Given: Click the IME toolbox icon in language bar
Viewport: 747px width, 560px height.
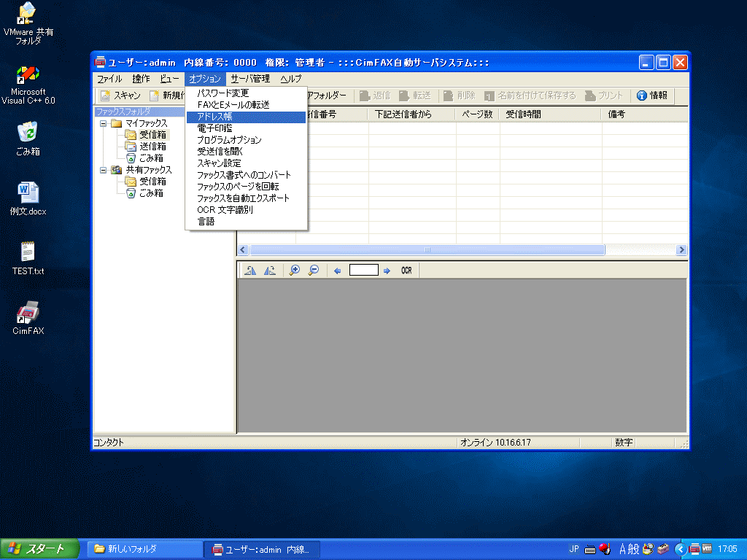Looking at the screenshot, I should tap(662, 549).
